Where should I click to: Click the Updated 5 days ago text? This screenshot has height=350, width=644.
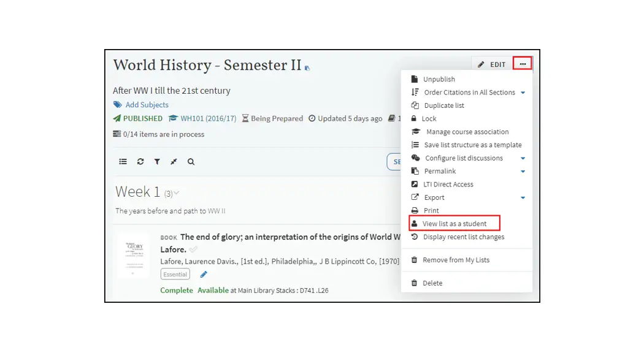pyautogui.click(x=350, y=118)
